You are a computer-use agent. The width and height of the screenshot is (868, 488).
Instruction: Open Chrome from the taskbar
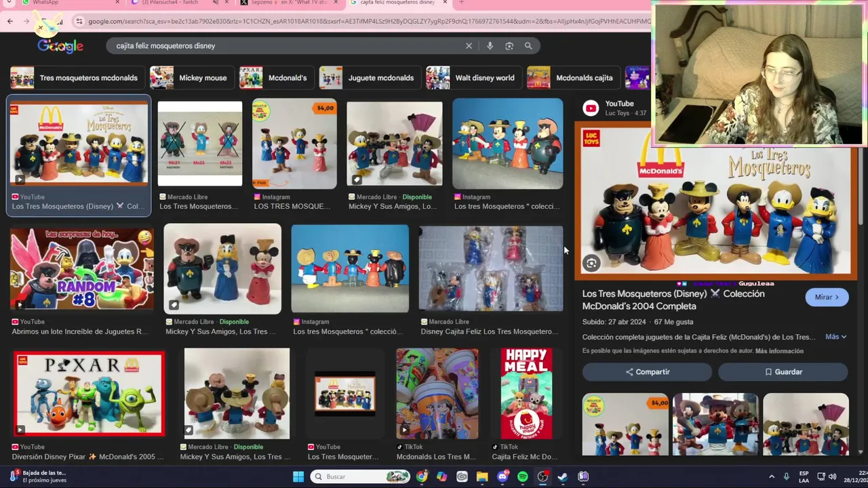[x=422, y=476]
